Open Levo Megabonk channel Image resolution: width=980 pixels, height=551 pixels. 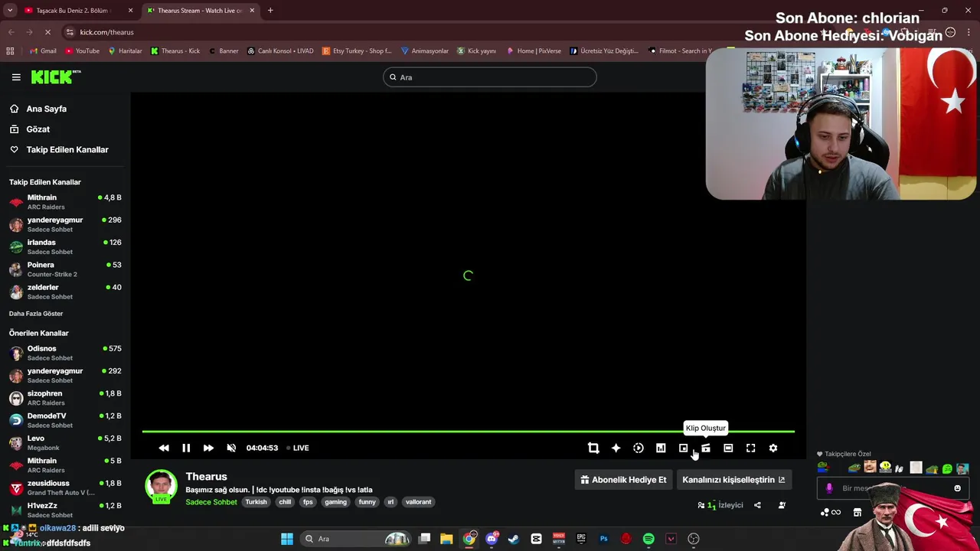[x=65, y=442]
